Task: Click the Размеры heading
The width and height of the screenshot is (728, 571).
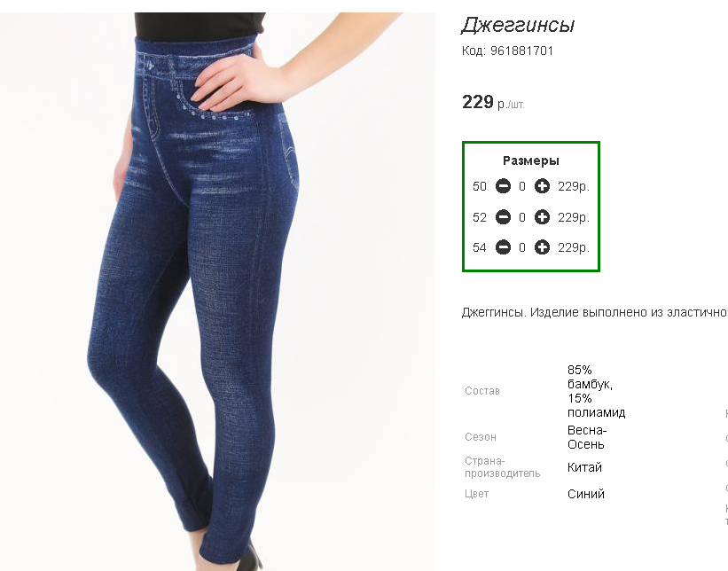Action: 531,161
